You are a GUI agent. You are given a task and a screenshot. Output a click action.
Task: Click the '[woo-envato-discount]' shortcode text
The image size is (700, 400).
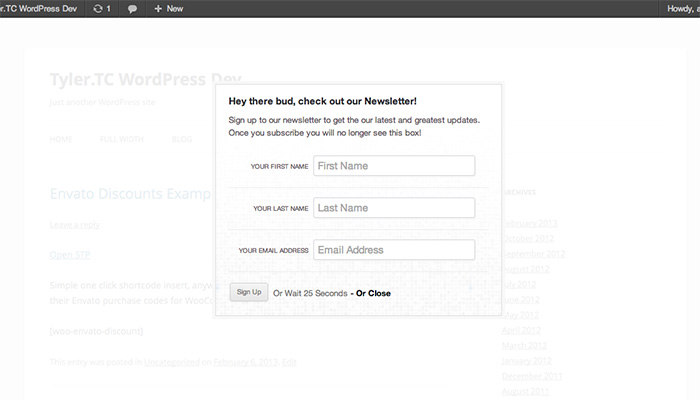tap(96, 331)
